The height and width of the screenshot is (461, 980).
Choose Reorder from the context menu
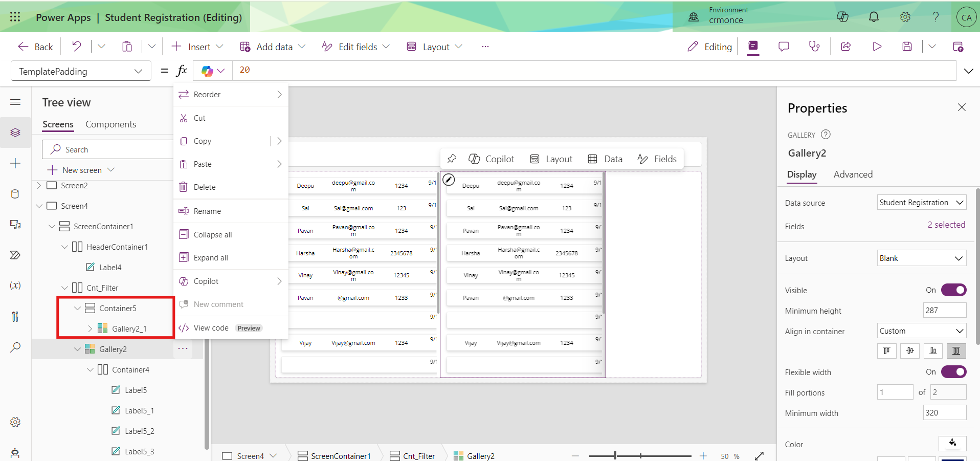tap(231, 95)
